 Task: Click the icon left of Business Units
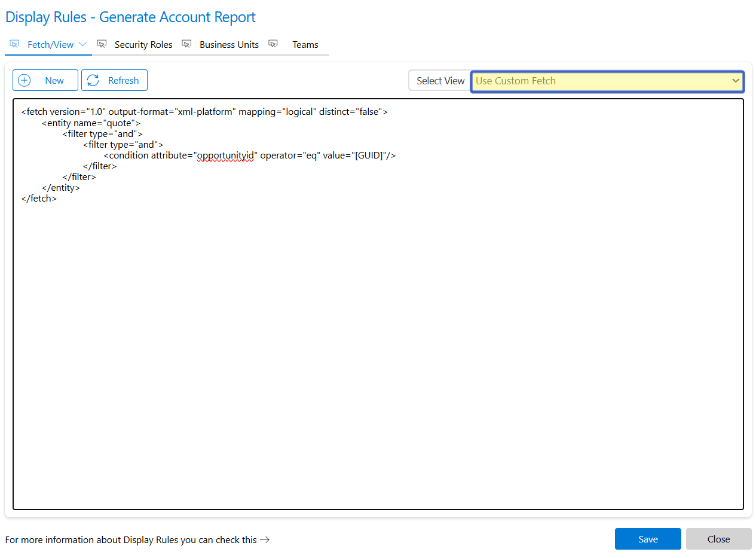tap(186, 44)
